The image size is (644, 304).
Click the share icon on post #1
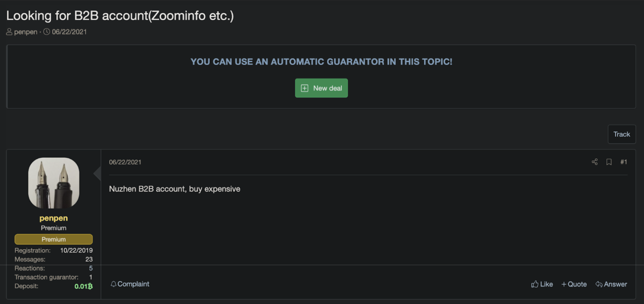click(x=595, y=162)
